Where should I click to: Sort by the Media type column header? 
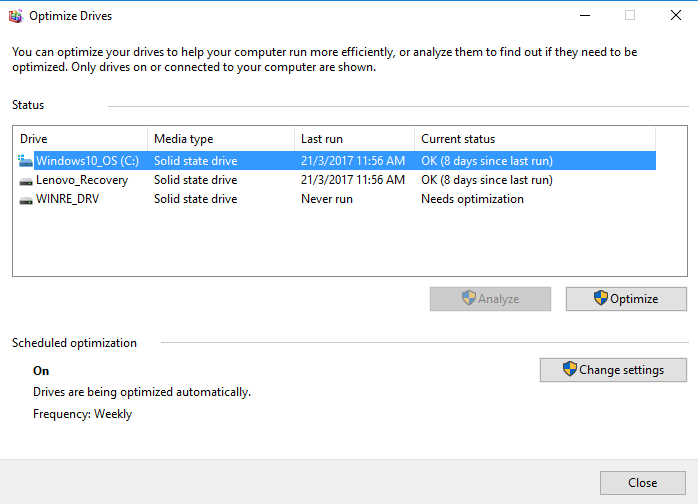[x=221, y=139]
